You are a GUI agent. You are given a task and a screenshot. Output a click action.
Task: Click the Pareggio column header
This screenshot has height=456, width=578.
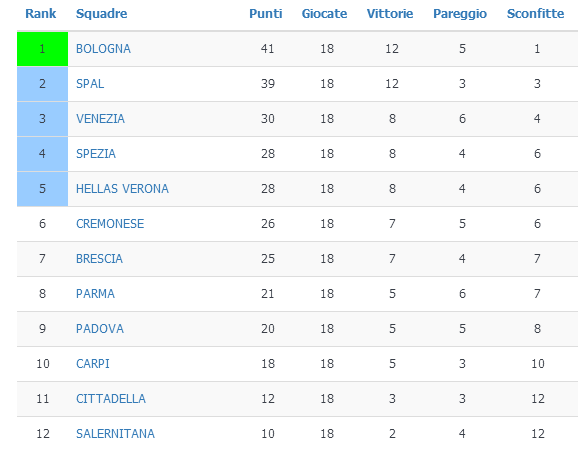(460, 14)
